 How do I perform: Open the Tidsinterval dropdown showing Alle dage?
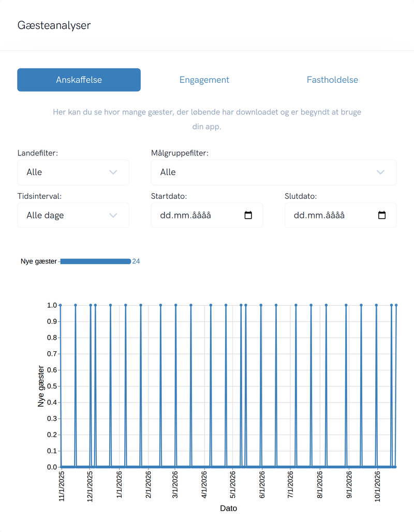coord(73,215)
